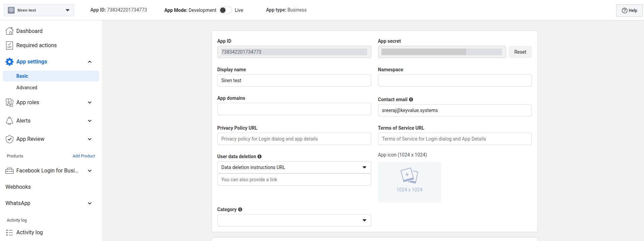Expand the Alerts section chevron
Image resolution: width=644 pixels, height=241 pixels.
coord(90,121)
